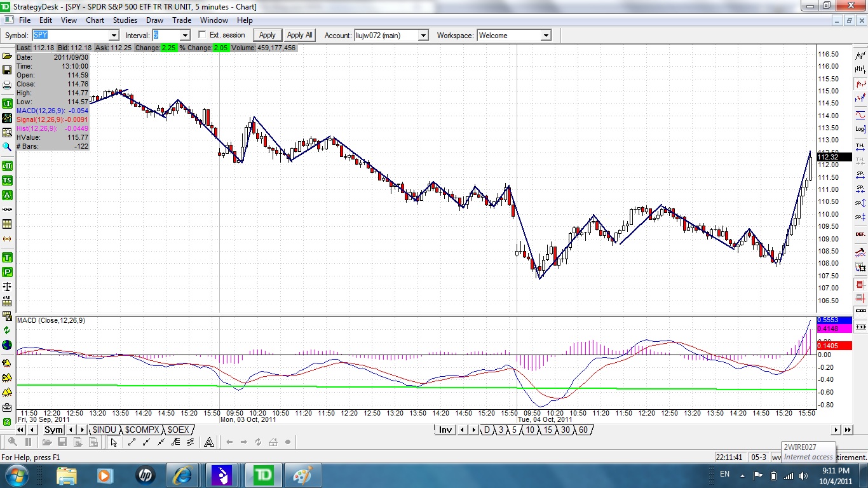The image size is (868, 488).
Task: Open Internet Explorer from the taskbar
Action: (182, 475)
